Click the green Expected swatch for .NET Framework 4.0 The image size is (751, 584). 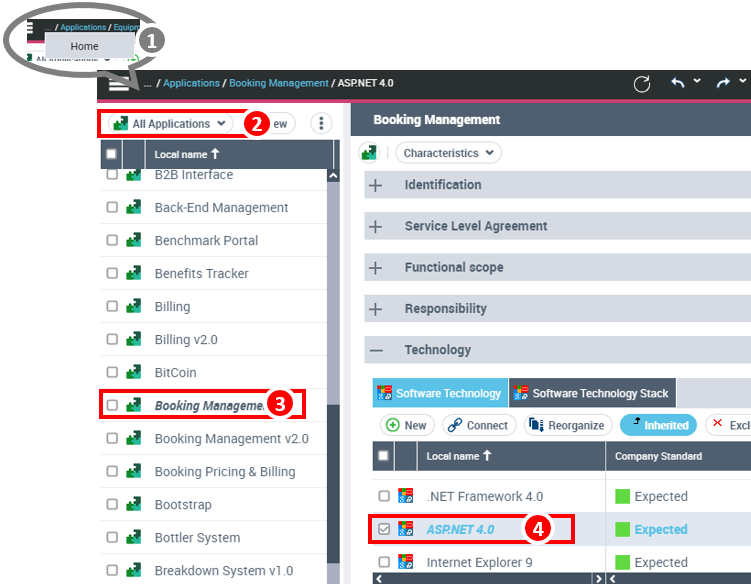623,496
